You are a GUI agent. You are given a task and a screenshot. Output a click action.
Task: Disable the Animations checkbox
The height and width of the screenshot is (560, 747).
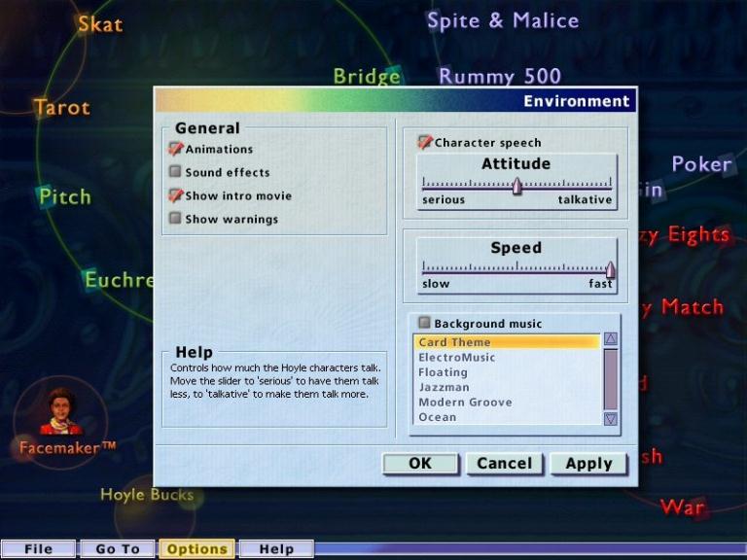[x=176, y=149]
